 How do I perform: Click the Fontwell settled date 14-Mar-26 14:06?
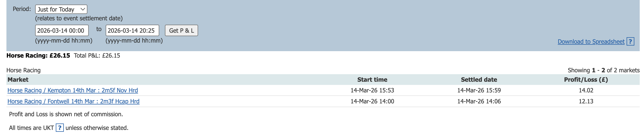coord(479,102)
